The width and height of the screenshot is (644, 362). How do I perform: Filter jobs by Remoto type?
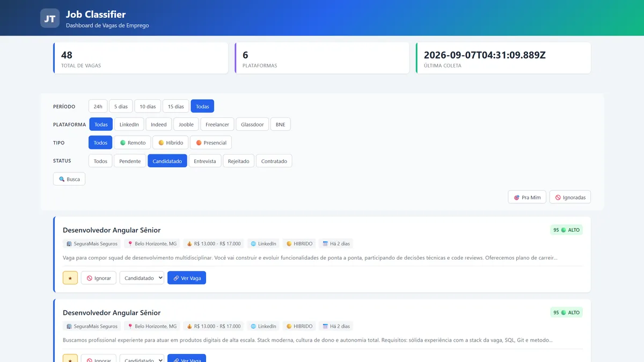point(133,143)
